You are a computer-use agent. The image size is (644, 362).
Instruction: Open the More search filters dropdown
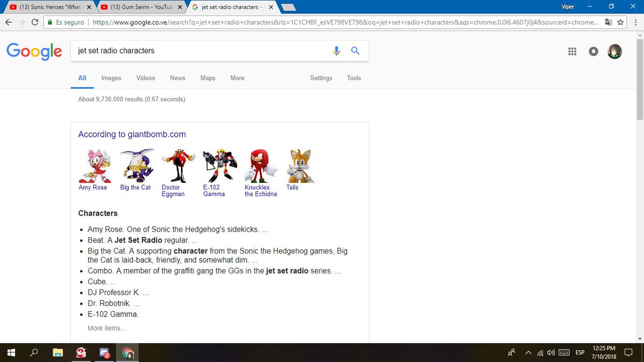pyautogui.click(x=237, y=78)
